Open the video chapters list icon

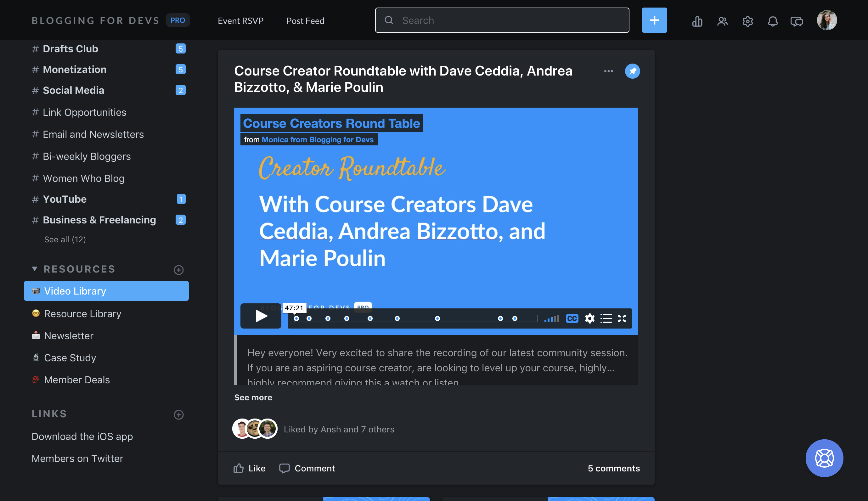(606, 318)
